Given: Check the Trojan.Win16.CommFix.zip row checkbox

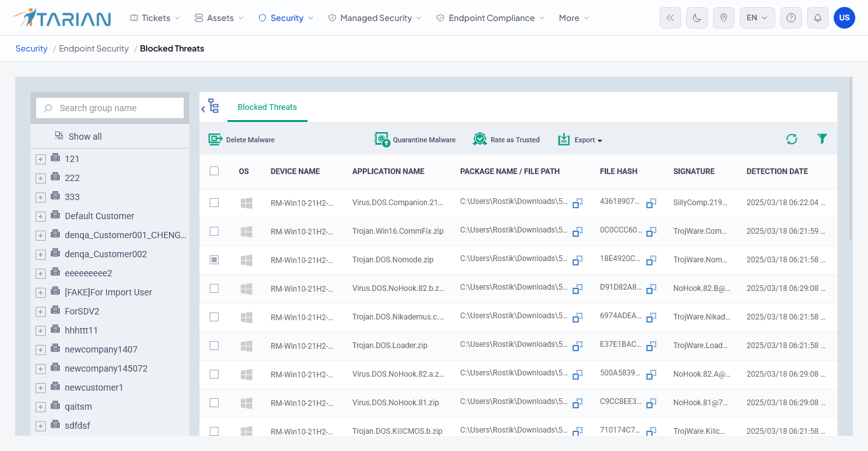Looking at the screenshot, I should point(214,231).
